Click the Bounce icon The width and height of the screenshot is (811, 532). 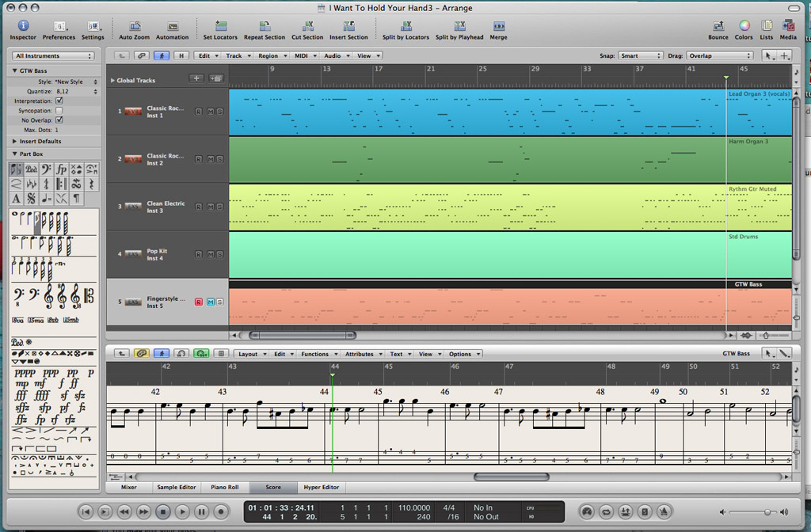[x=718, y=29]
